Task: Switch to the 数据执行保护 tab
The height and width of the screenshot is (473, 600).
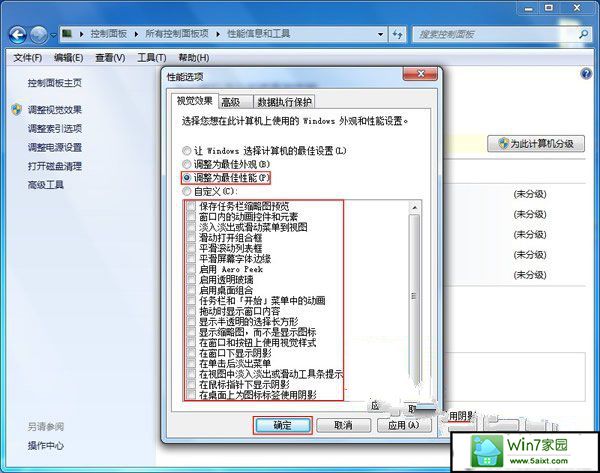Action: pyautogui.click(x=284, y=101)
